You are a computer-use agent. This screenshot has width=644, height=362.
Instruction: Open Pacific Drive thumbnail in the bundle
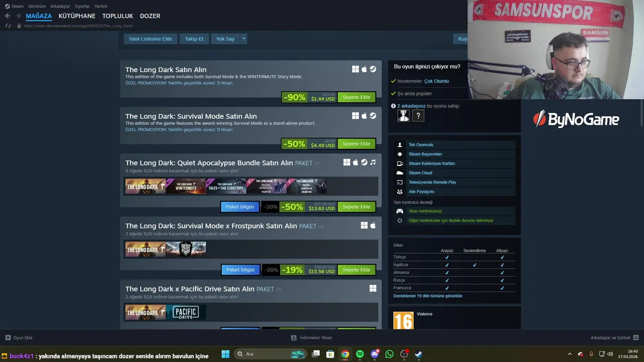pyautogui.click(x=186, y=312)
